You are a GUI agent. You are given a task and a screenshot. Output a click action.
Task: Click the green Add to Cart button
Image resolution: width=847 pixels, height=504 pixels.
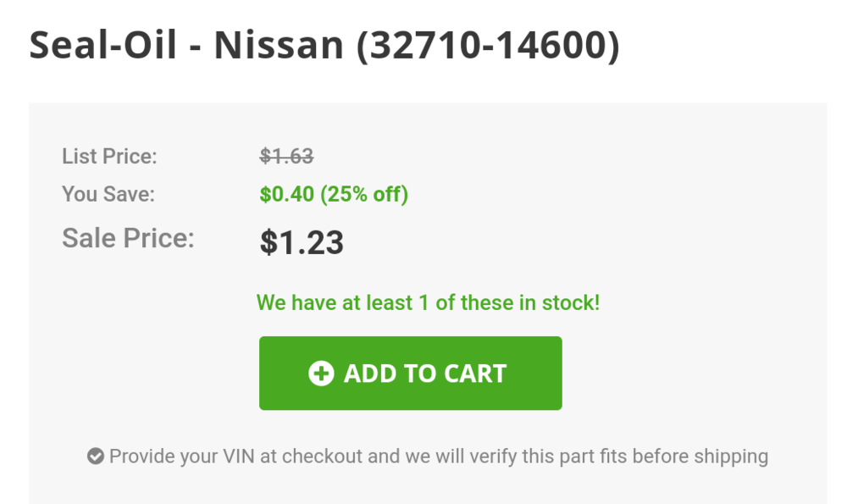pyautogui.click(x=410, y=373)
